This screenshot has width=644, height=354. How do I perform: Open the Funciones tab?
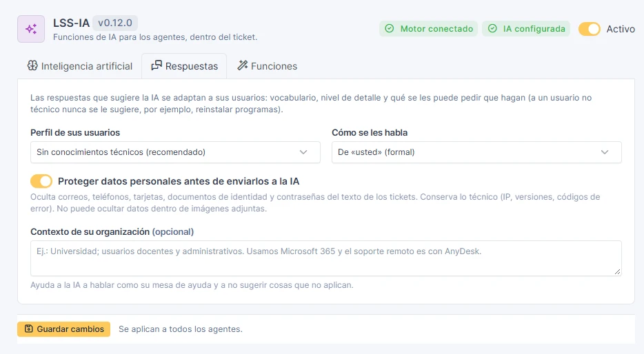click(x=267, y=66)
